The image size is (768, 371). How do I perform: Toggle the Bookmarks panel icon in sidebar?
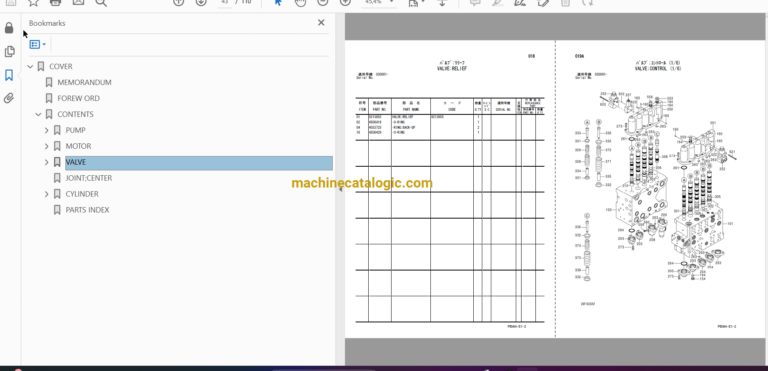coord(9,75)
